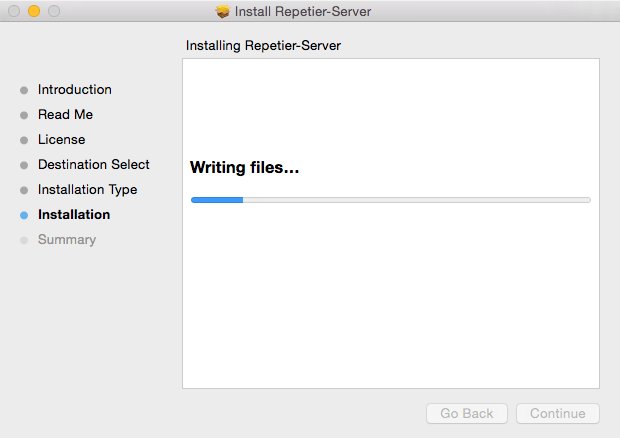
Task: Click the Introduction step bullet
Action: (x=24, y=90)
